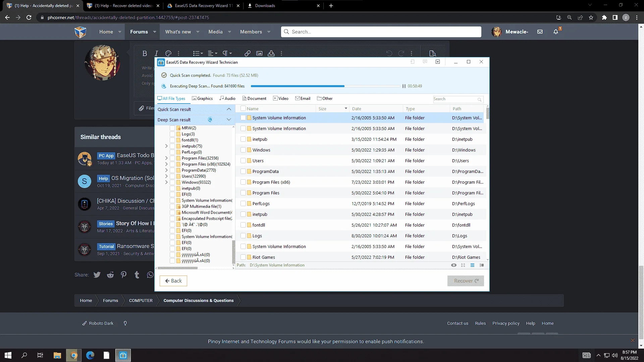
Task: Toggle the preview pane view icon
Action: [x=482, y=265]
